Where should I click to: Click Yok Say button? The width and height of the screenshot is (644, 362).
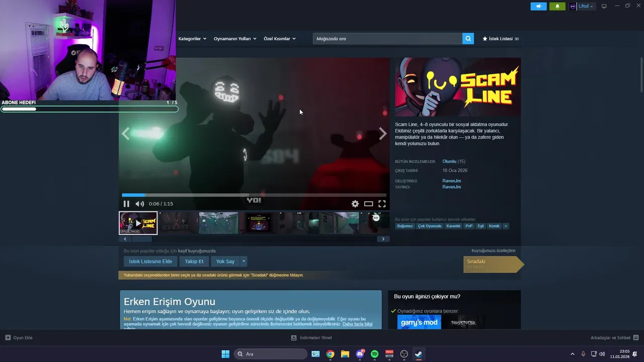(x=225, y=261)
